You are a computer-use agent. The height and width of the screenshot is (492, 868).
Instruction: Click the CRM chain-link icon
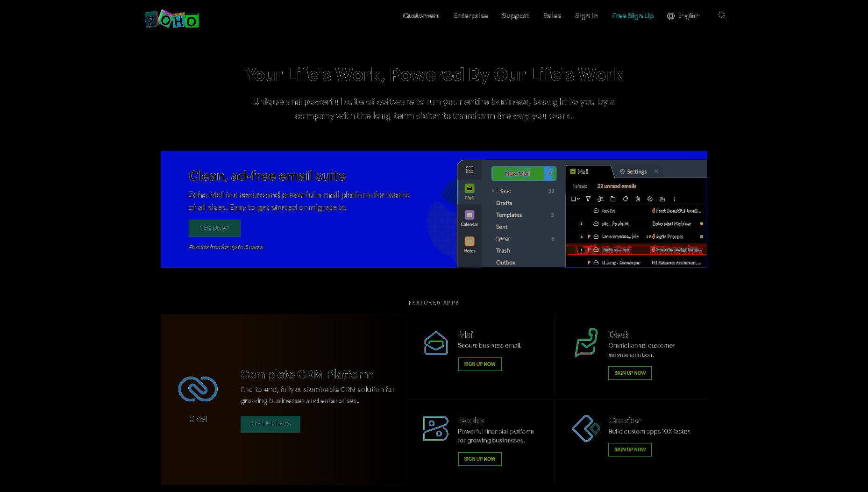pyautogui.click(x=198, y=389)
